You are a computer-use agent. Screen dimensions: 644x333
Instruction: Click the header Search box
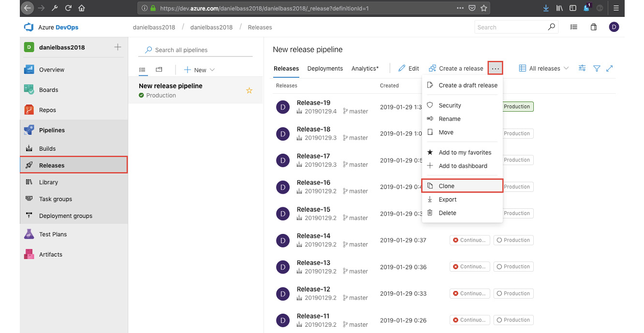pos(517,27)
